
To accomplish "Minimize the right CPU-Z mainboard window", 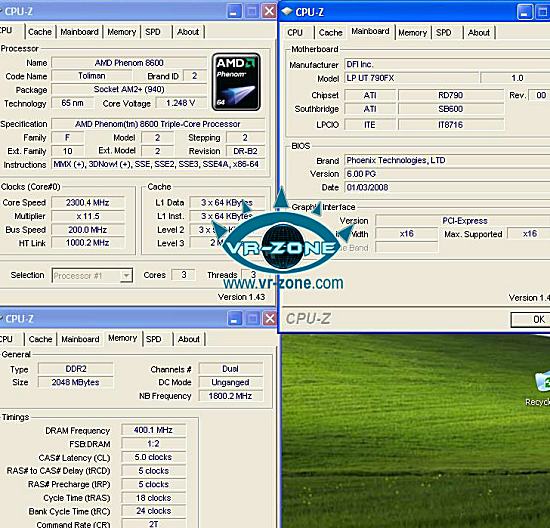I will coord(525,12).
